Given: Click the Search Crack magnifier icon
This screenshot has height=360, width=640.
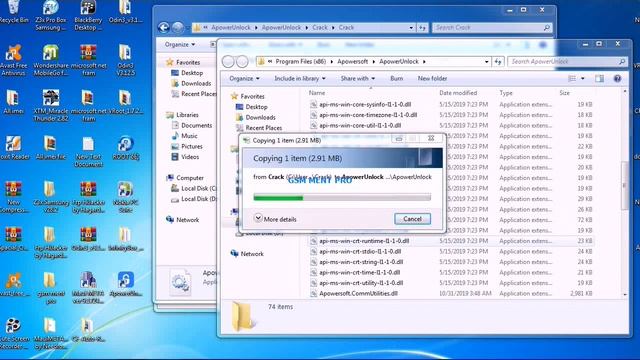Looking at the screenshot, I should (x=547, y=27).
